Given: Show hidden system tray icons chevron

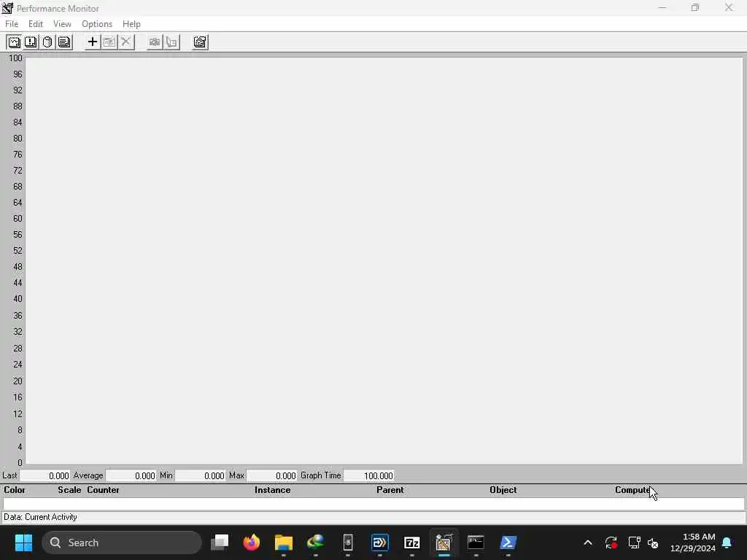Looking at the screenshot, I should [588, 542].
